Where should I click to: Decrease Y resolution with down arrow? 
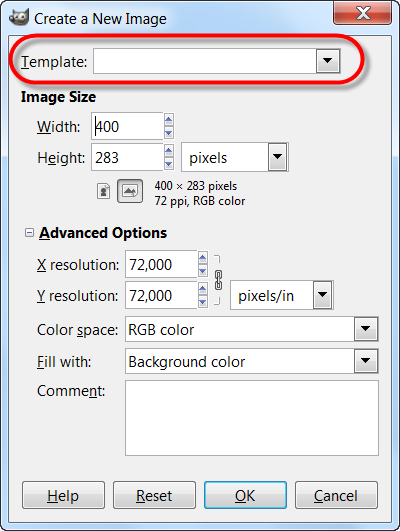click(x=203, y=301)
